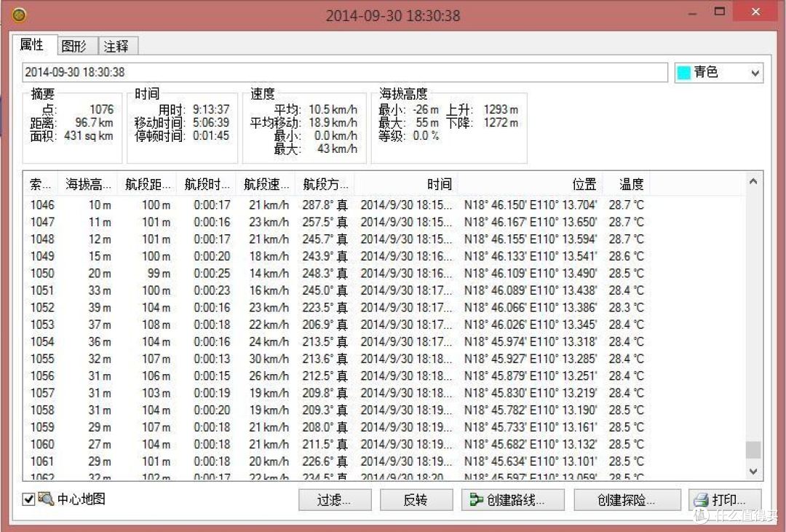
Task: Click the 39 m elevation cell
Action: point(100,307)
